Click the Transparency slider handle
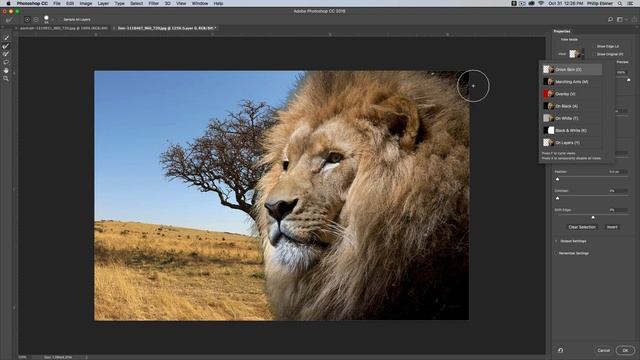This screenshot has height=360, width=640. pyautogui.click(x=629, y=80)
